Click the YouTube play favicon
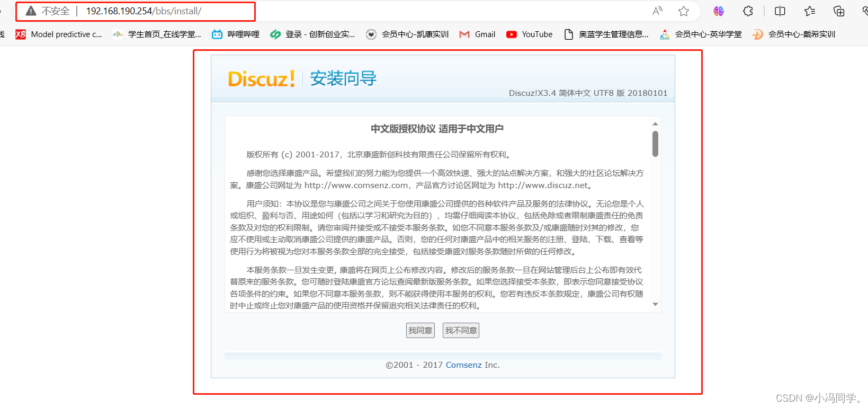Image resolution: width=868 pixels, height=408 pixels. click(x=512, y=34)
